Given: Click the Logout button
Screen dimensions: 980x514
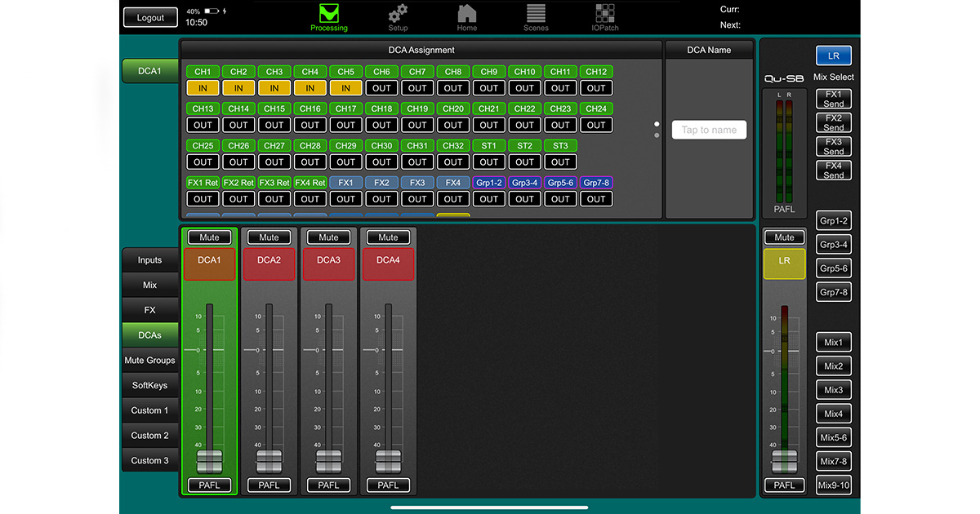Looking at the screenshot, I should click(x=150, y=17).
